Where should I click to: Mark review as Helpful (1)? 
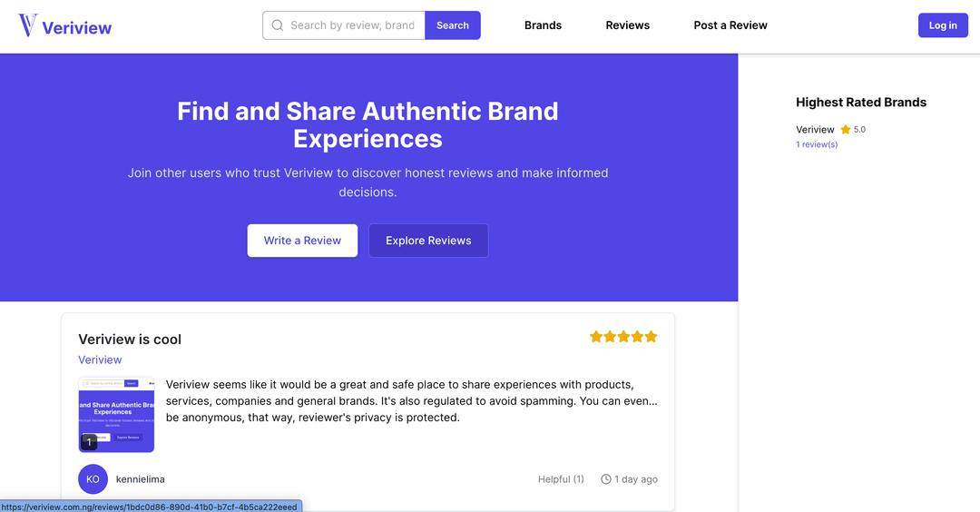[561, 479]
